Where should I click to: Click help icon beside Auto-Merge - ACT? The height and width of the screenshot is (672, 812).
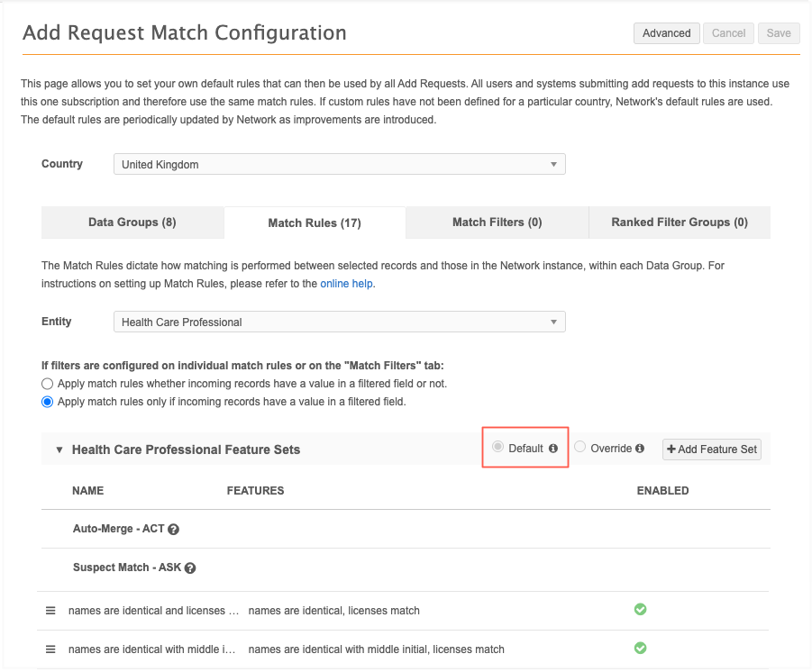173,529
